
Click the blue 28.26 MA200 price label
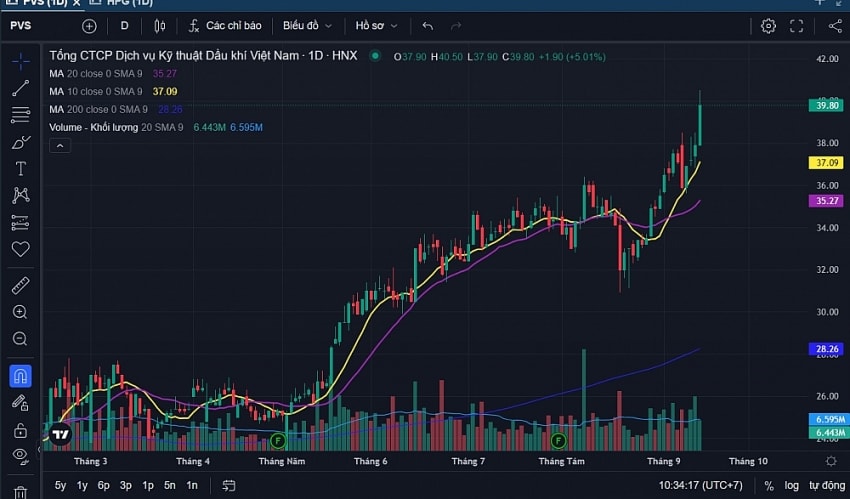826,349
